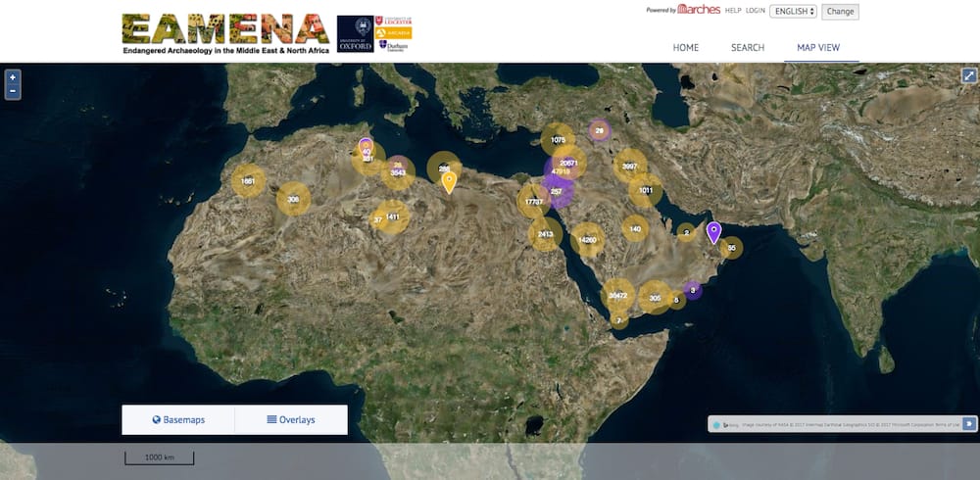This screenshot has width=980, height=480.
Task: Click the yellow map pin in Libya
Action: [x=449, y=182]
